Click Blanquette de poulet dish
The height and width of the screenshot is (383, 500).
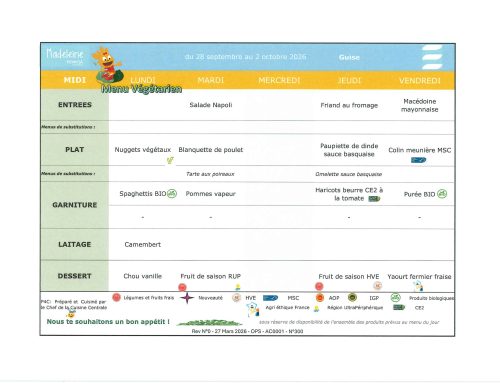(211, 150)
